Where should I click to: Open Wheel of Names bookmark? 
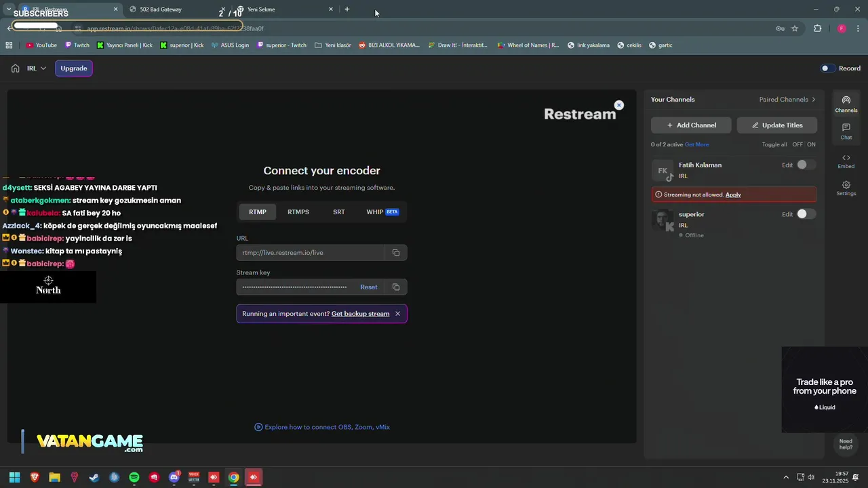click(528, 45)
